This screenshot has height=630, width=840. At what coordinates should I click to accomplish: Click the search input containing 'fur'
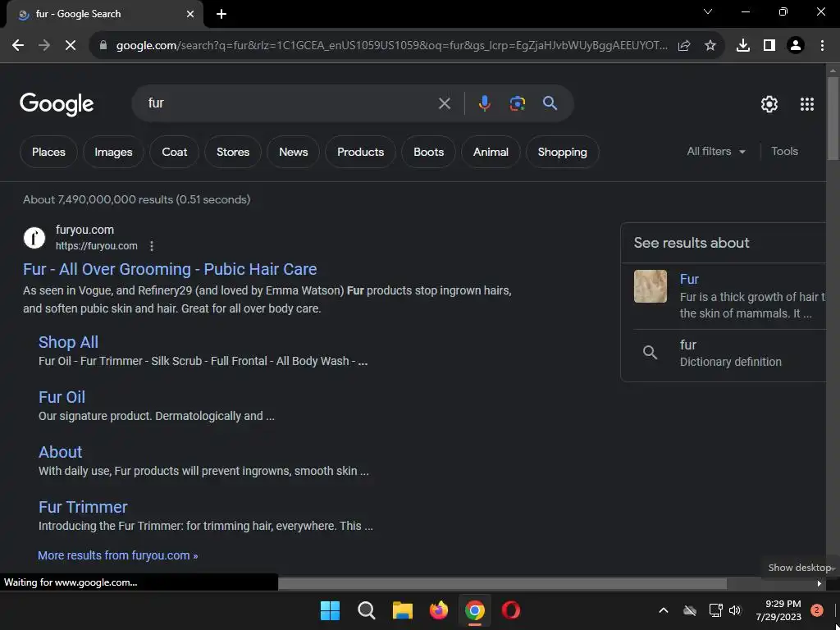point(290,103)
